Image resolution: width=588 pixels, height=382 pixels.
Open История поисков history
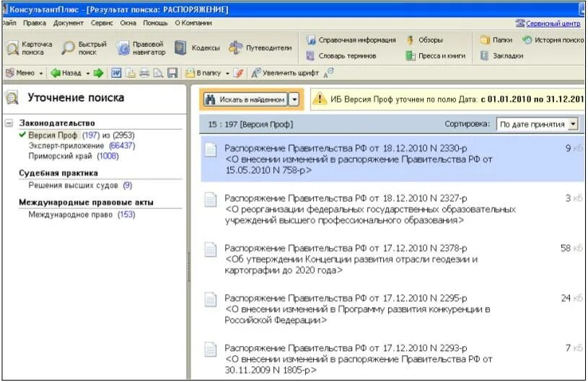pyautogui.click(x=553, y=40)
